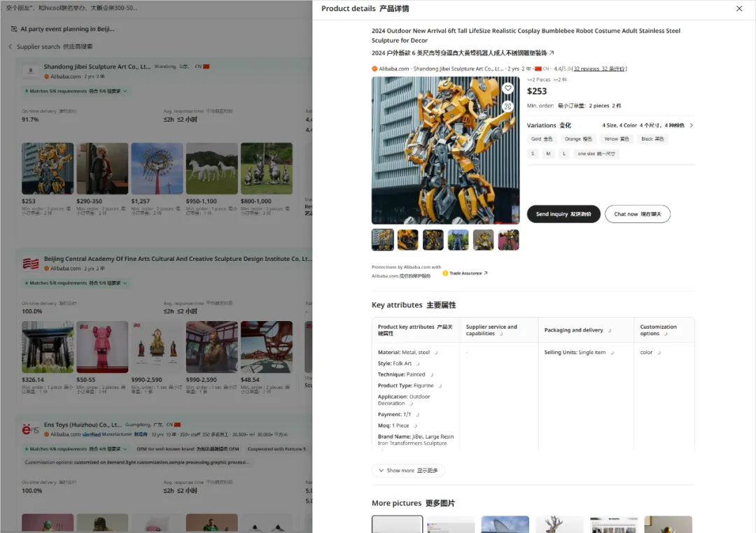
Task: Click the Send inquiry button
Action: point(563,214)
